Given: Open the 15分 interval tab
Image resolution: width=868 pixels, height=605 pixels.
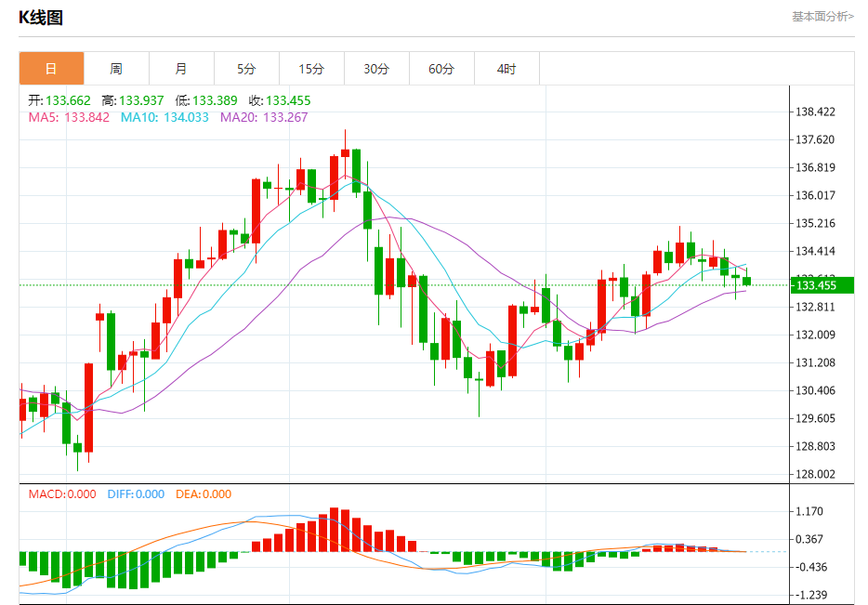Looking at the screenshot, I should [311, 69].
